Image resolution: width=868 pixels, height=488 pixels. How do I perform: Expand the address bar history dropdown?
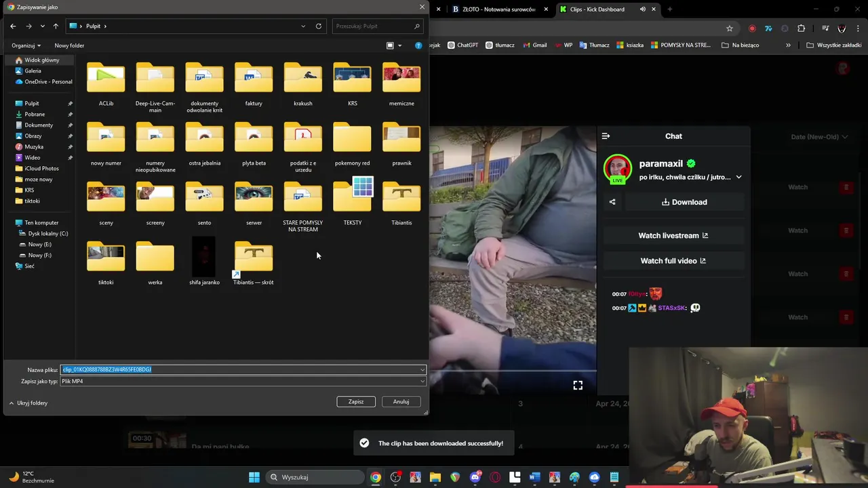[x=303, y=26]
